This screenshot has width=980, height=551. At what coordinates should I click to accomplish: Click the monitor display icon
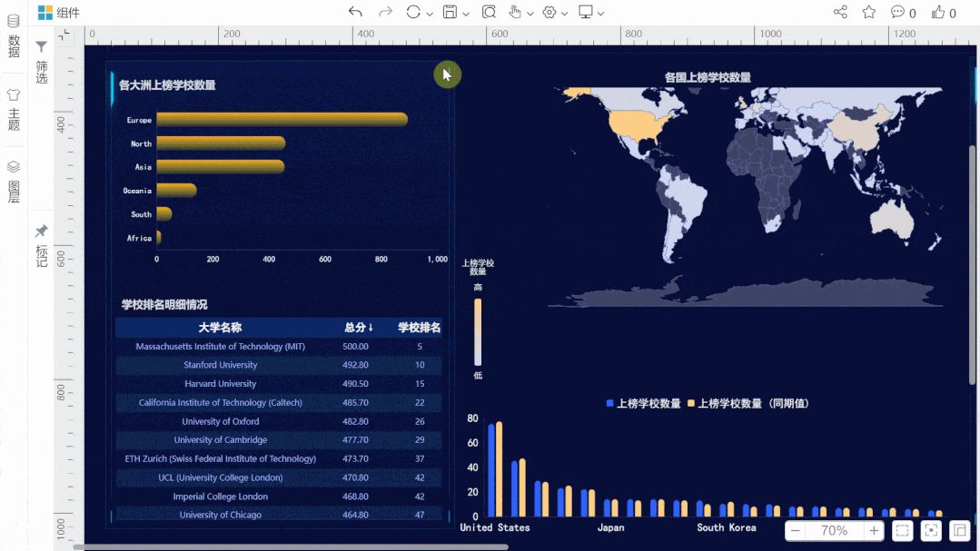pos(586,12)
